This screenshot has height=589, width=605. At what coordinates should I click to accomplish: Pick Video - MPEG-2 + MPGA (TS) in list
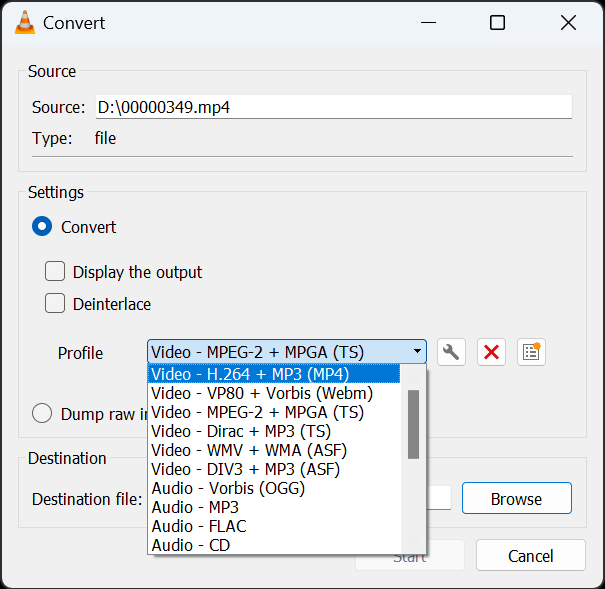pos(274,412)
